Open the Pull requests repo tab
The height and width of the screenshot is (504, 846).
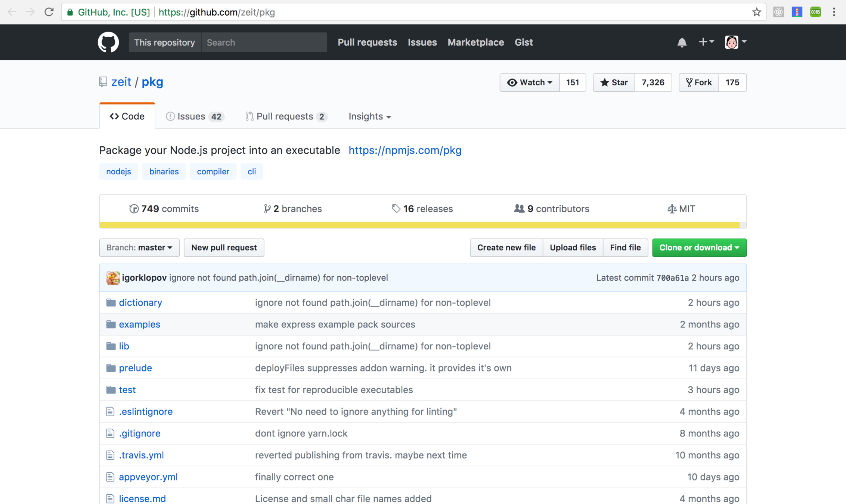pos(286,116)
